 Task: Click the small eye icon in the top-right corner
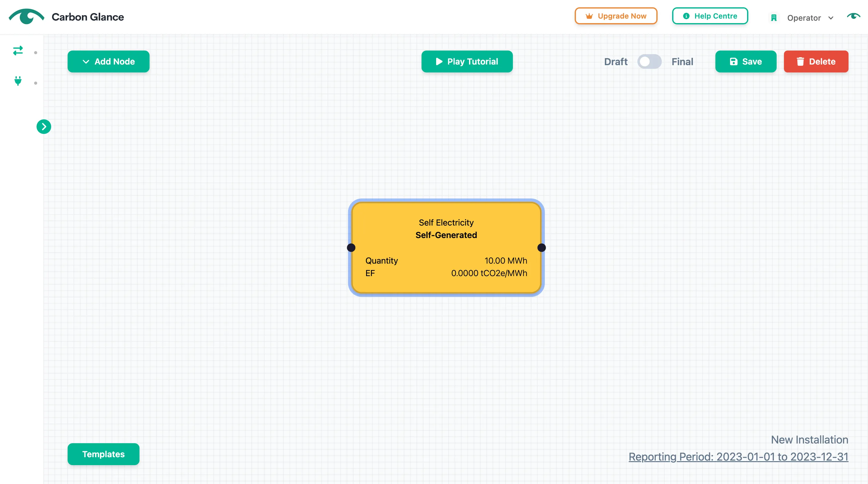[853, 16]
